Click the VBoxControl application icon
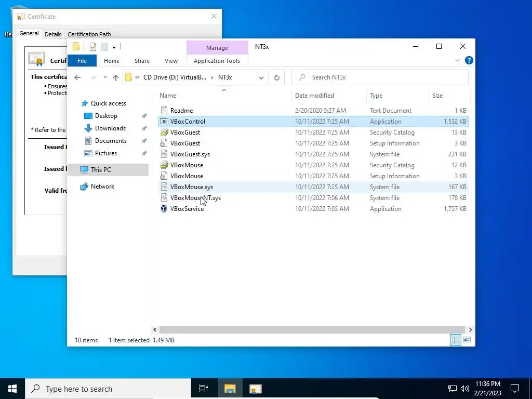Viewport: 532px width, 399px height. 164,122
